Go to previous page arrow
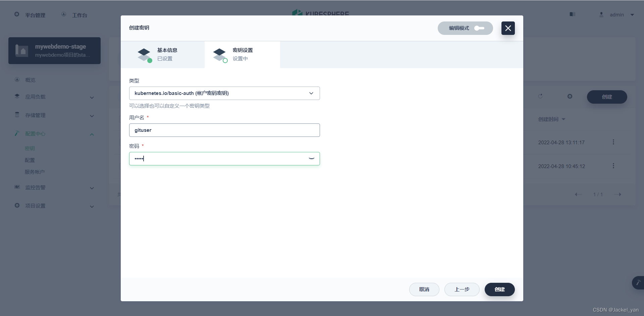This screenshot has width=644, height=316. point(578,194)
